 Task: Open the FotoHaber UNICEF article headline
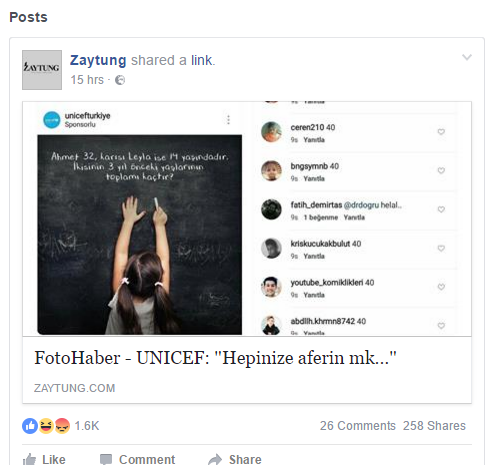coord(215,358)
